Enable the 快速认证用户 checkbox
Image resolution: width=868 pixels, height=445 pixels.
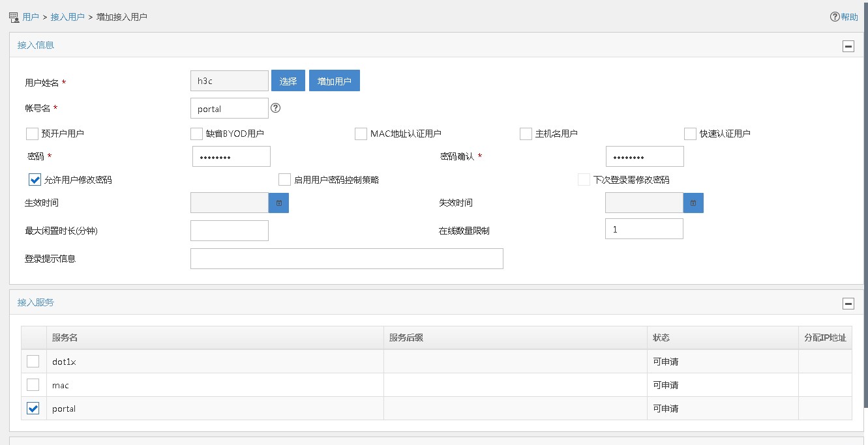(x=690, y=134)
